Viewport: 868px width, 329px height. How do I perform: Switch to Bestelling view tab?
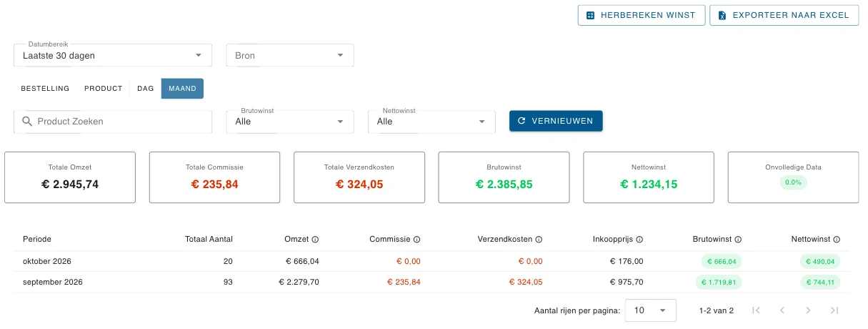tap(45, 89)
